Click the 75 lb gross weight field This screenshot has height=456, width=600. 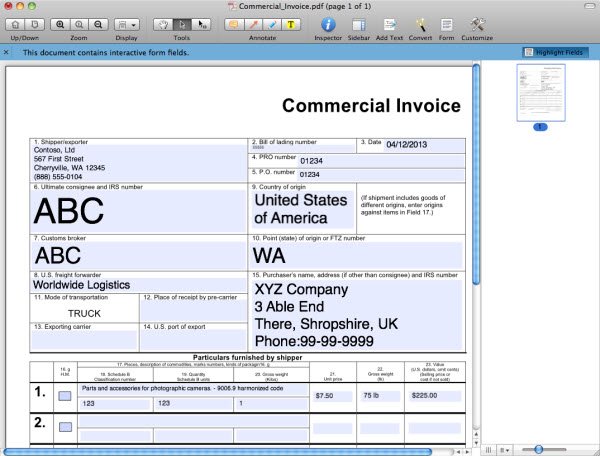[x=380, y=396]
